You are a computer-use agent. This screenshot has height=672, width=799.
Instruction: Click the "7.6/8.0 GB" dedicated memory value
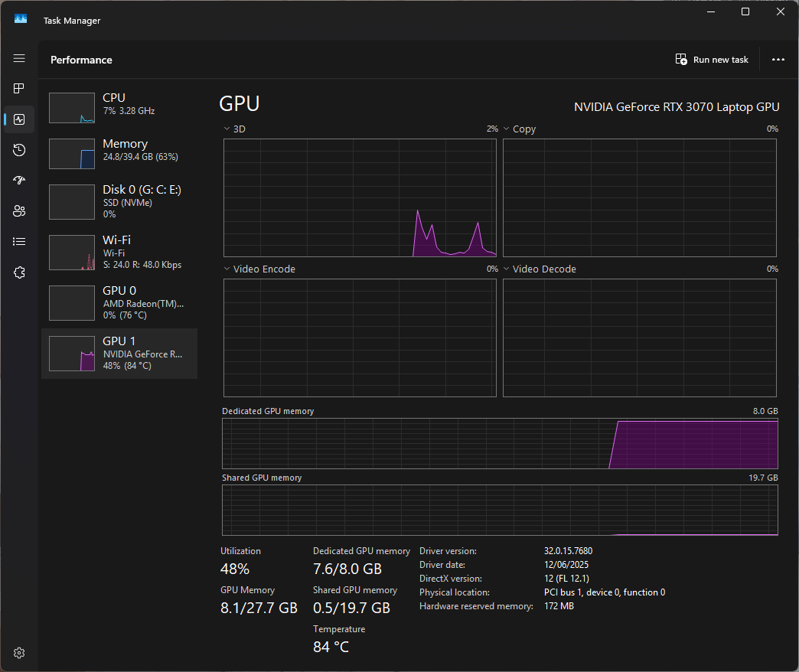[x=347, y=569]
